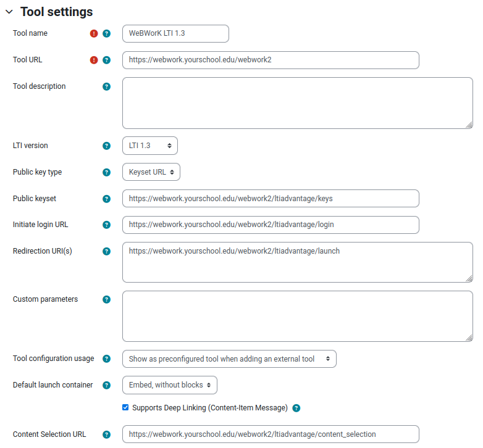View help for LTI version
483x448 pixels.
(107, 146)
